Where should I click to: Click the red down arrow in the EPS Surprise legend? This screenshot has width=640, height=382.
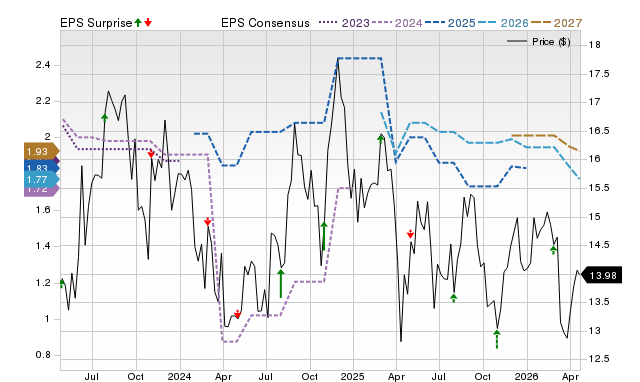point(148,22)
